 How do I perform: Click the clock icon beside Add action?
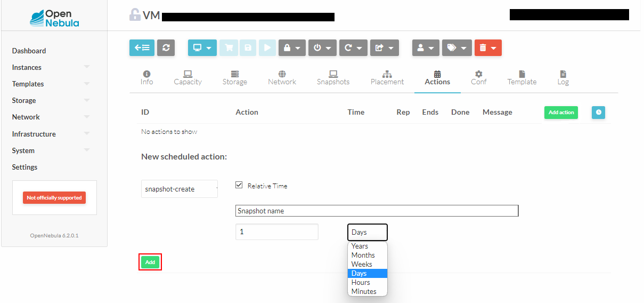pyautogui.click(x=598, y=113)
